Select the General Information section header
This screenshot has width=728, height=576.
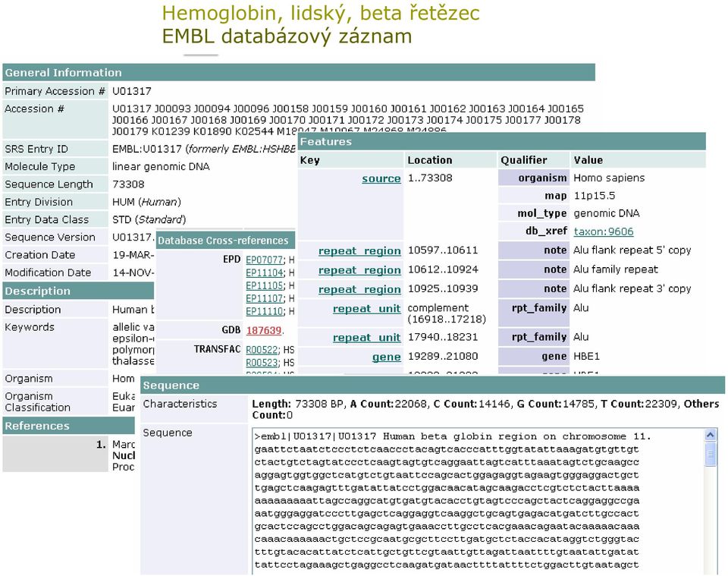pos(299,72)
